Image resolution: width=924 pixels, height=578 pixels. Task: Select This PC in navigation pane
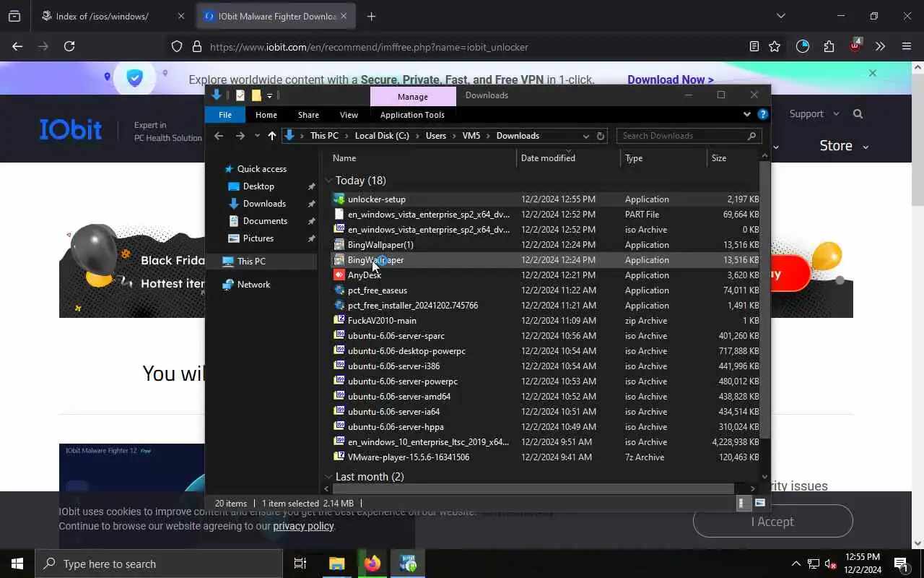pos(251,262)
